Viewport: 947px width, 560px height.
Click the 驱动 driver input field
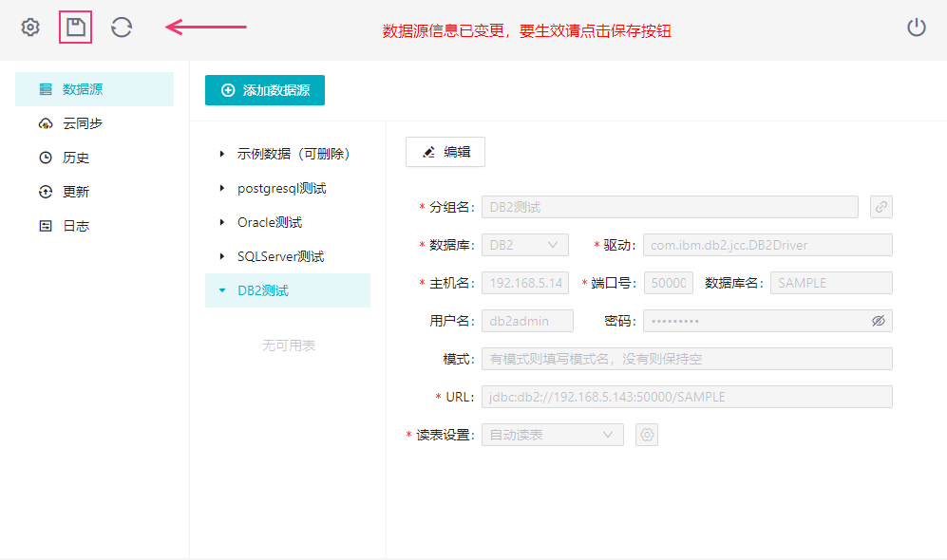[767, 245]
